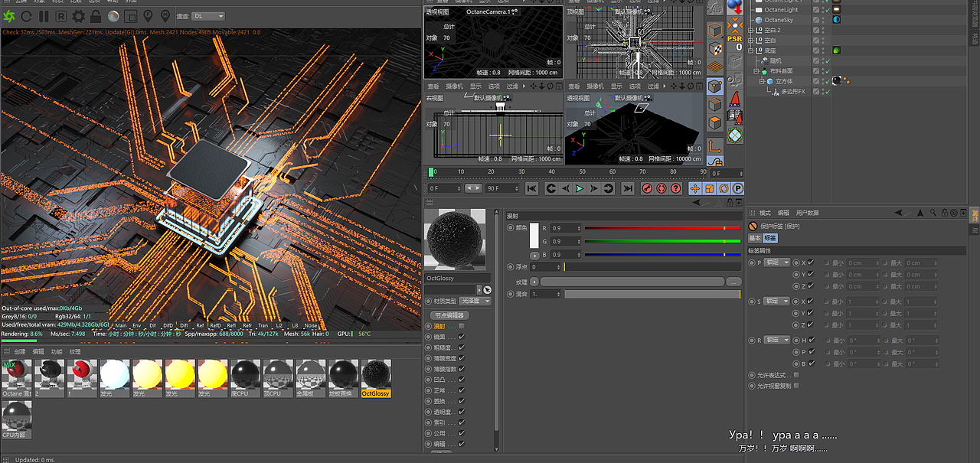Viewport: 980px width, 463px height.
Task: Uncheck the bump (凹凸) channel checkbox
Action: point(462,380)
